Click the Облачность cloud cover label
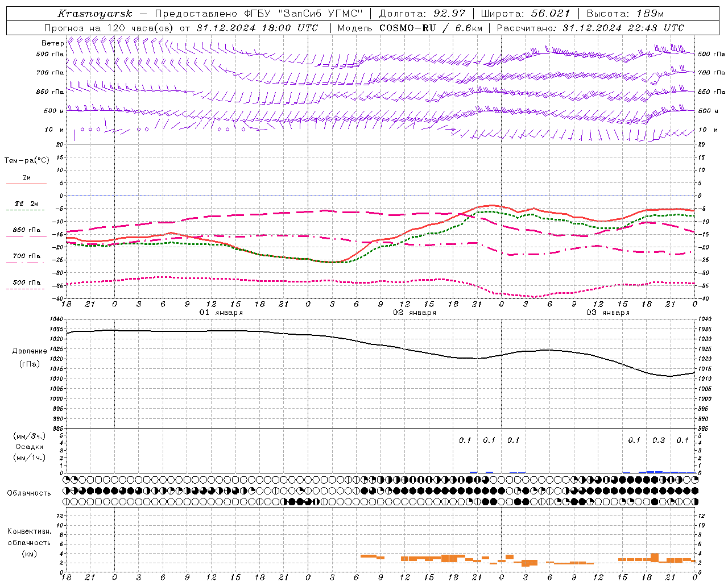 29,493
